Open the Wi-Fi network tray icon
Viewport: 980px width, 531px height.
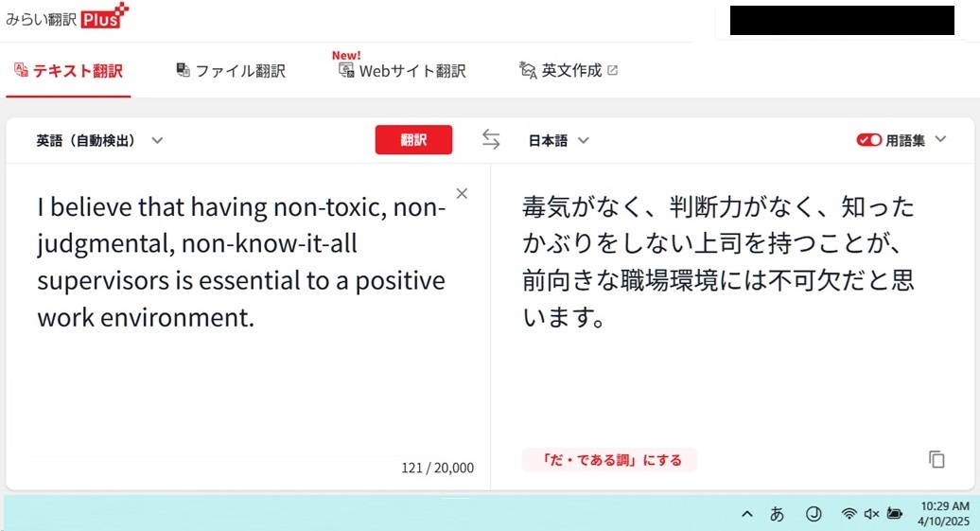point(849,514)
